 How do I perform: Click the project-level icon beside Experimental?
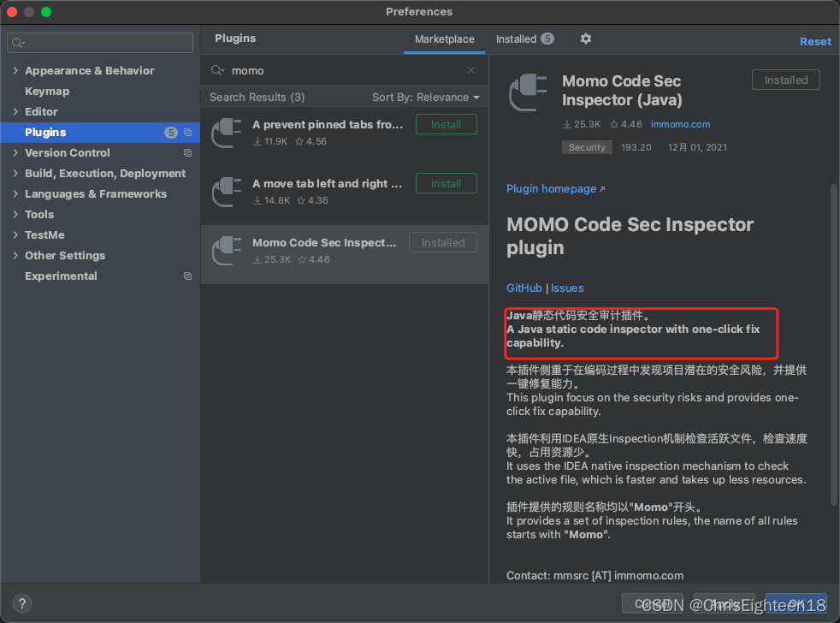click(187, 276)
